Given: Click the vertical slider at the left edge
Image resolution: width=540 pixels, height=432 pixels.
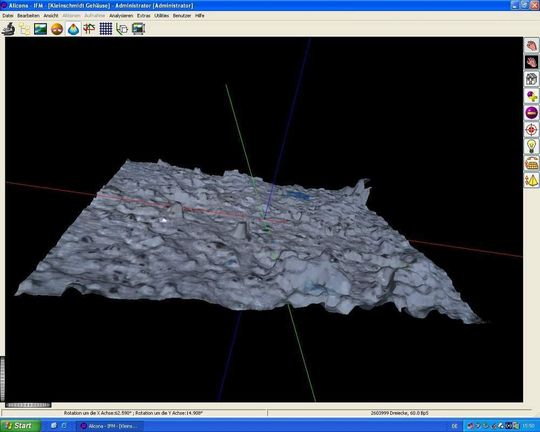Looking at the screenshot, I should (x=2, y=379).
